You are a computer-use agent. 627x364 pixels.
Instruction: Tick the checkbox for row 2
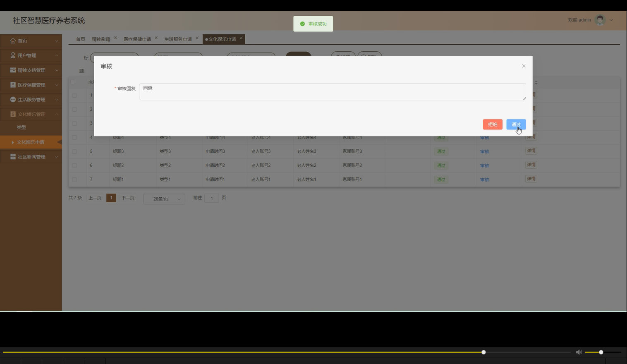coord(74,109)
